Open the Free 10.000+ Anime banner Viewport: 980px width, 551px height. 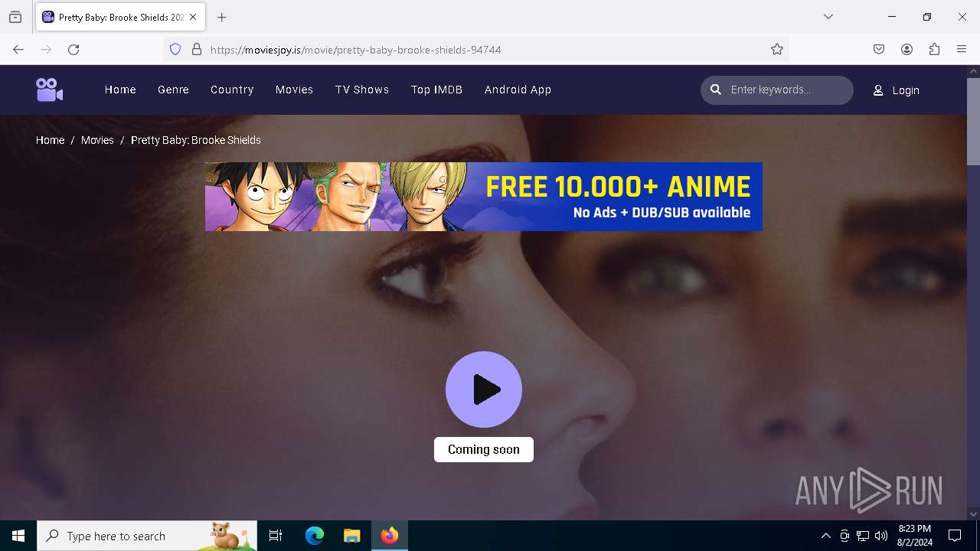pyautogui.click(x=483, y=197)
